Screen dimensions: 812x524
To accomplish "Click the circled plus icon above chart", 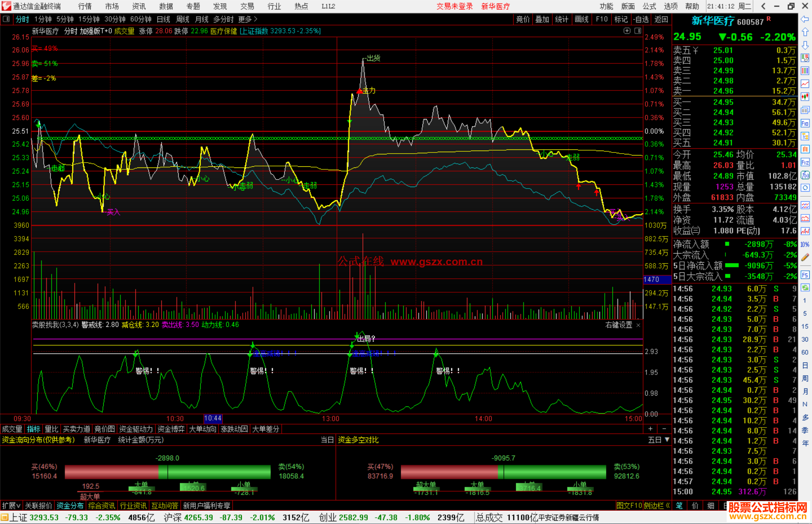I will (627, 31).
